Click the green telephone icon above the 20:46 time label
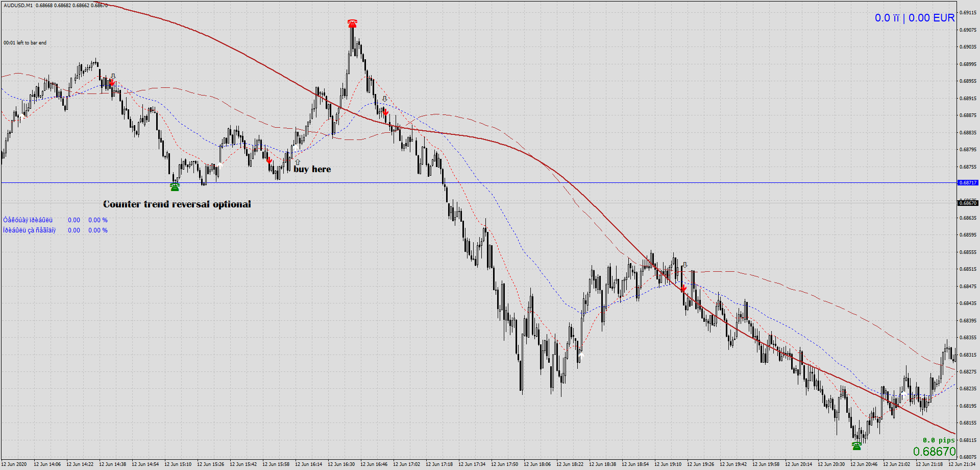This screenshot has width=980, height=470. point(856,446)
